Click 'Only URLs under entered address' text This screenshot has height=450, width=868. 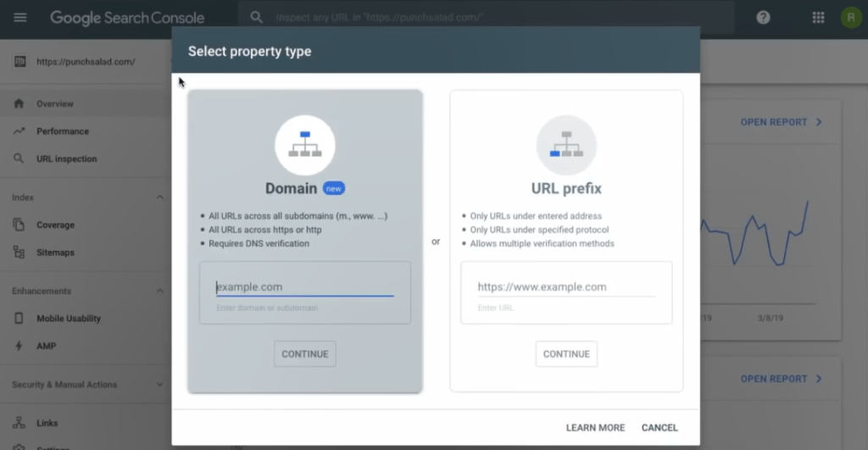coord(536,216)
